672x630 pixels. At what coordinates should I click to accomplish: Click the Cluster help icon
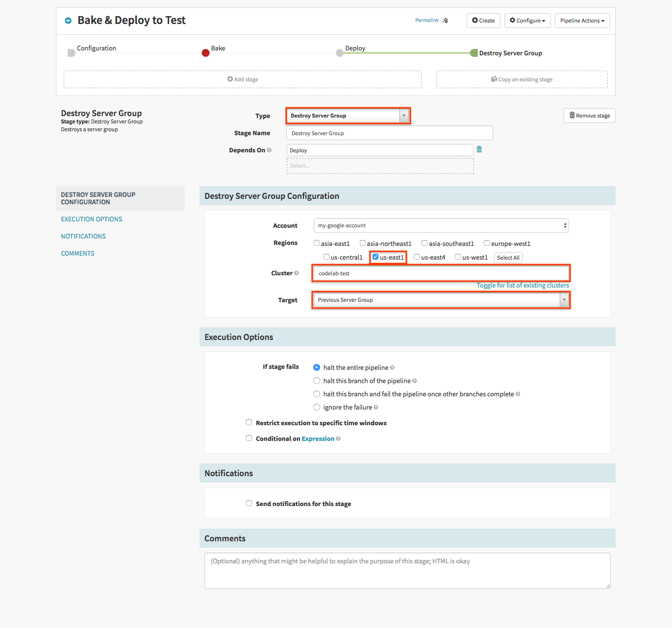297,273
